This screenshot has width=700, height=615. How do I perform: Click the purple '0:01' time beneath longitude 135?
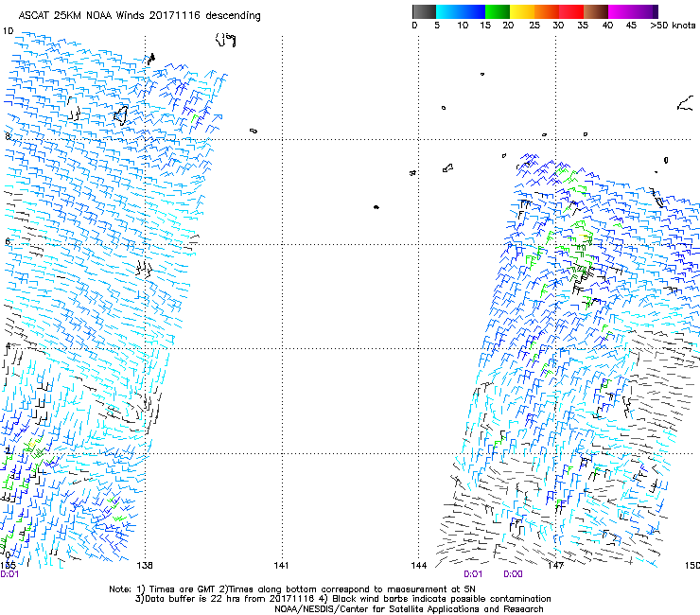(9, 574)
